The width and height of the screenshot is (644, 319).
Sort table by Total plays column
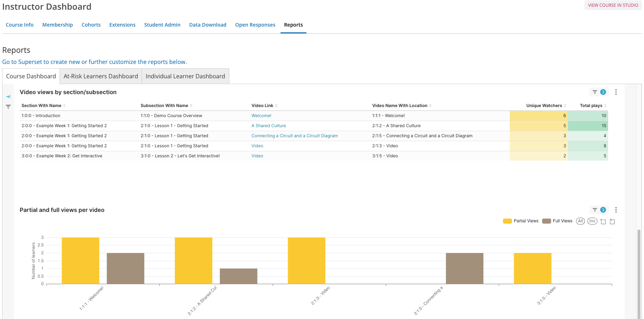click(x=591, y=106)
